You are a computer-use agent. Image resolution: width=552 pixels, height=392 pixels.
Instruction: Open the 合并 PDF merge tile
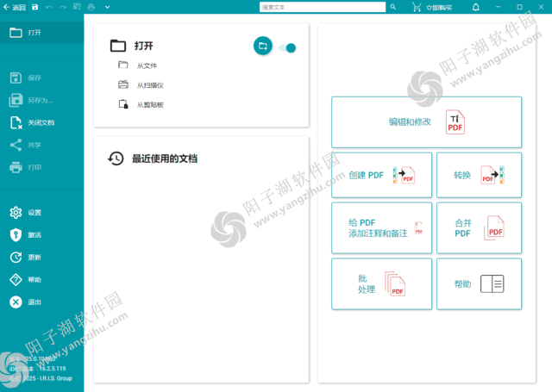(x=479, y=227)
